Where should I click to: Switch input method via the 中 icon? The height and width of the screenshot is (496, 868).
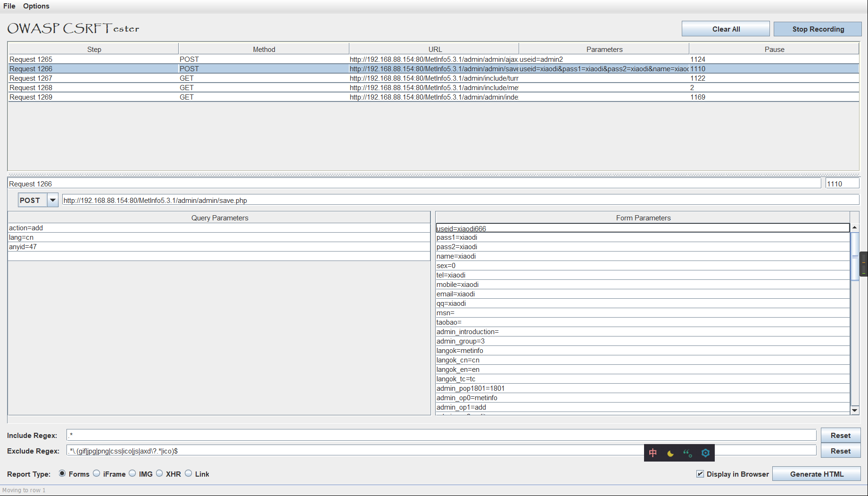[x=653, y=453]
